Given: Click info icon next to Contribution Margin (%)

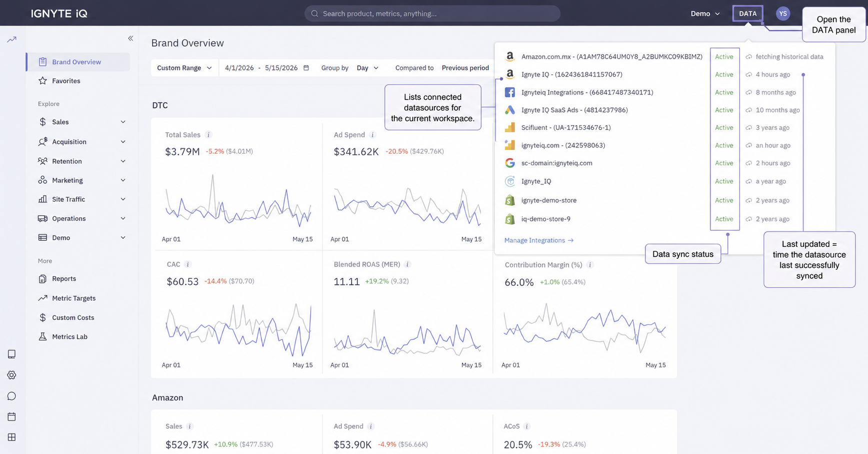Looking at the screenshot, I should (x=590, y=265).
